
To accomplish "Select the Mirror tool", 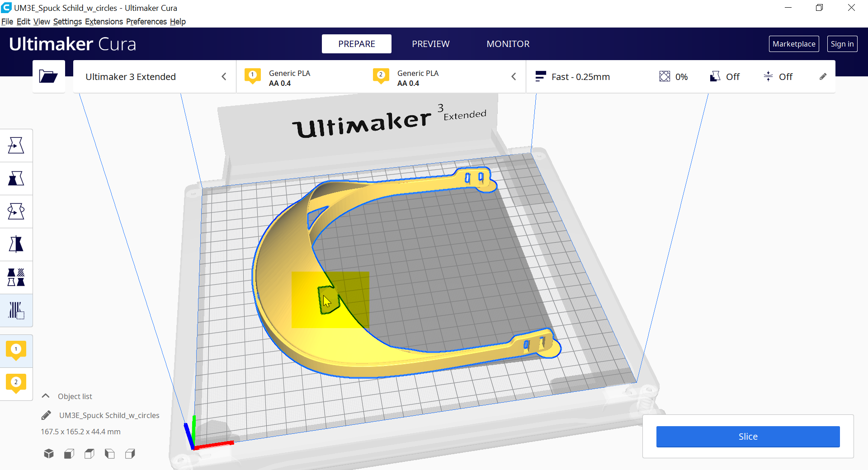I will (16, 244).
